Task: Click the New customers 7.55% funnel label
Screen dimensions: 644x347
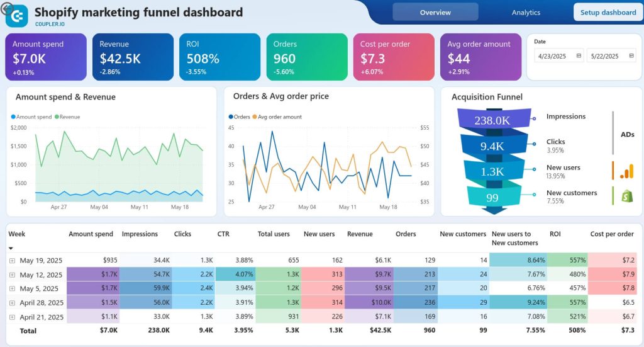Action: pyautogui.click(x=572, y=196)
